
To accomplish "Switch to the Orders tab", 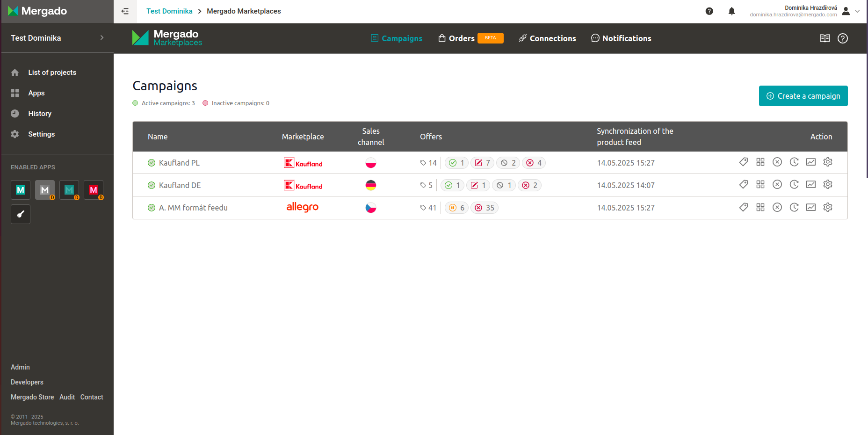I will tap(461, 38).
